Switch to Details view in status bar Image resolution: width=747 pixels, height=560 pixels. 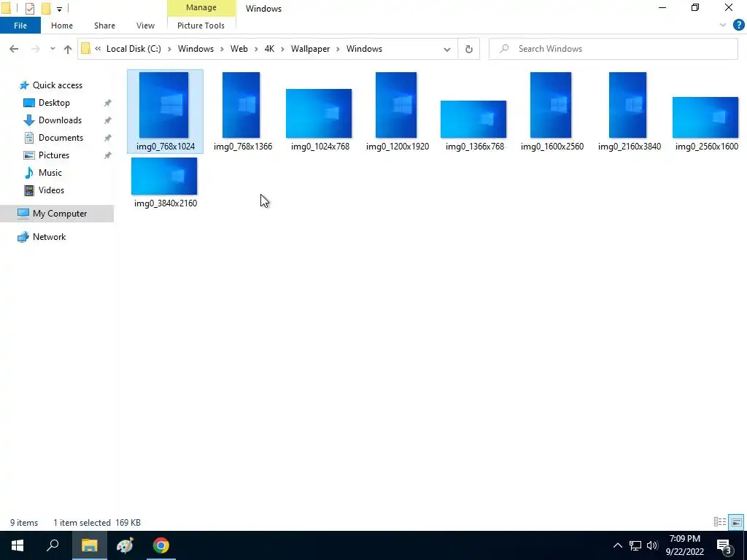click(720, 522)
